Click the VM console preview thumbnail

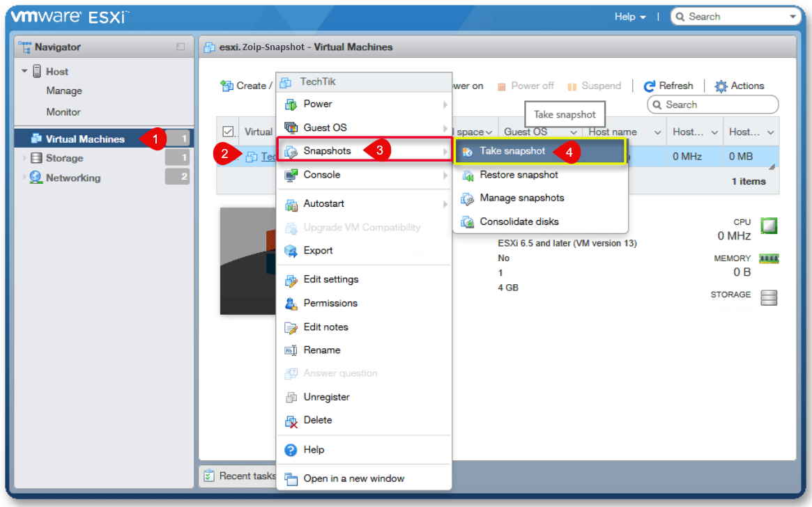[248, 261]
